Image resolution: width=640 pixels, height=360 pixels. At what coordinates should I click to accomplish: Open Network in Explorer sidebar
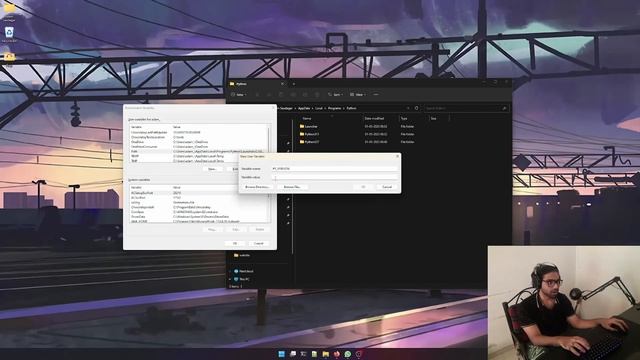coord(244,271)
